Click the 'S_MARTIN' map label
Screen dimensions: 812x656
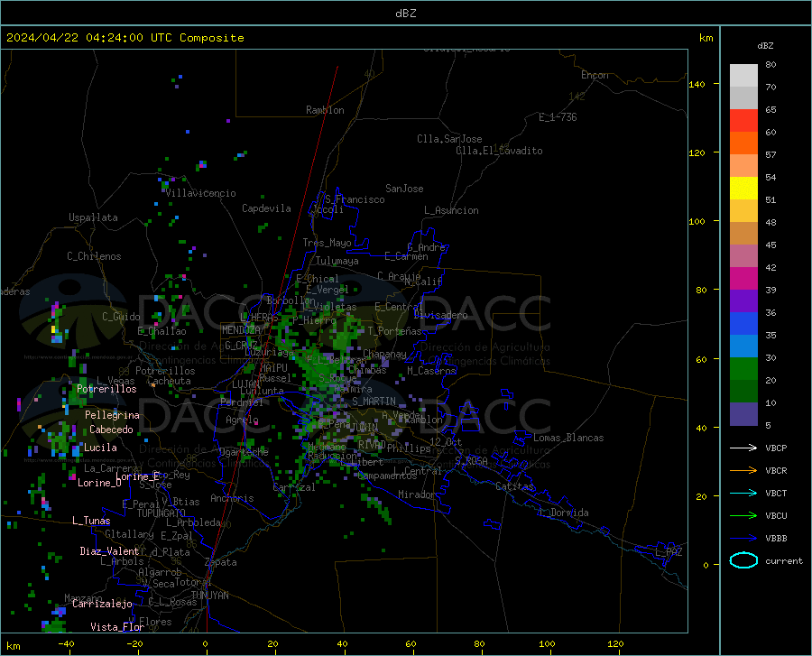pyautogui.click(x=374, y=402)
